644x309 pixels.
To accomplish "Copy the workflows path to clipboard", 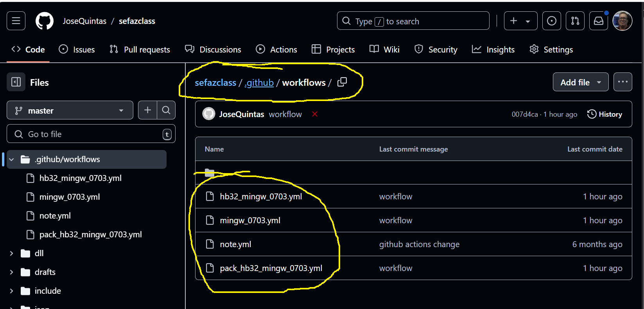I will click(342, 82).
